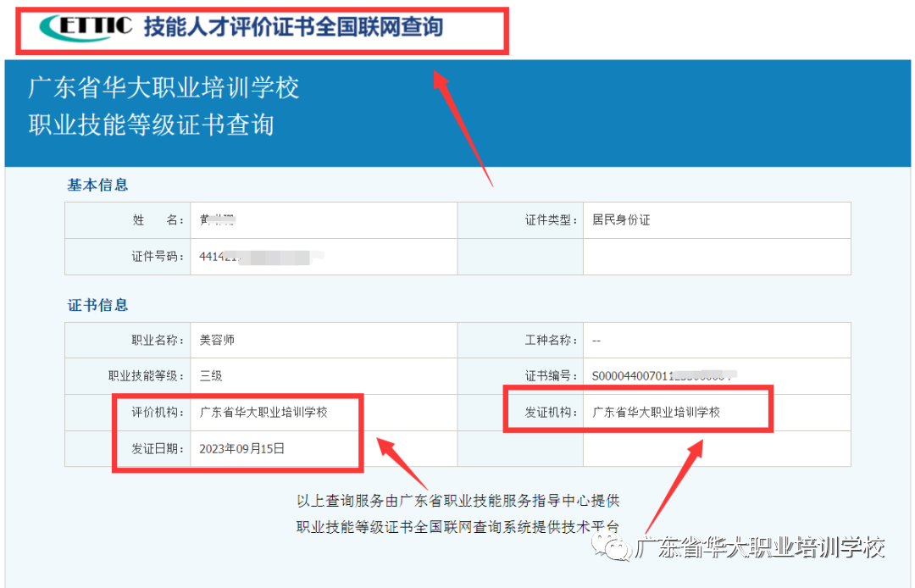Click footer line 职业技能等级证书全国联网查询系统提供技术平台
This screenshot has height=588, width=915.
(x=458, y=527)
